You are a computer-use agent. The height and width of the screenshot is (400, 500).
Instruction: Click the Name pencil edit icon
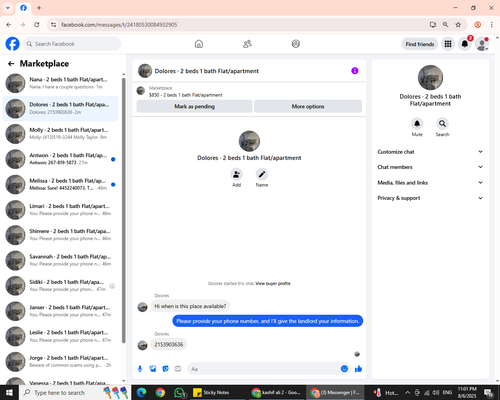click(262, 174)
